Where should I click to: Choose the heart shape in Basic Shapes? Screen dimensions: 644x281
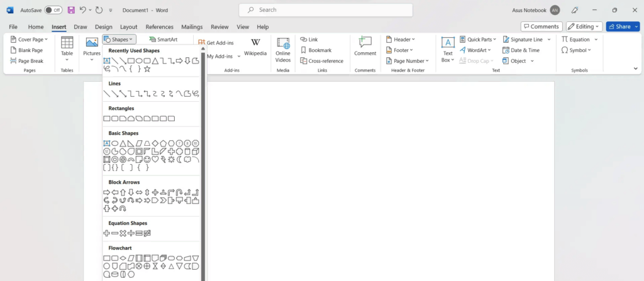tap(155, 160)
